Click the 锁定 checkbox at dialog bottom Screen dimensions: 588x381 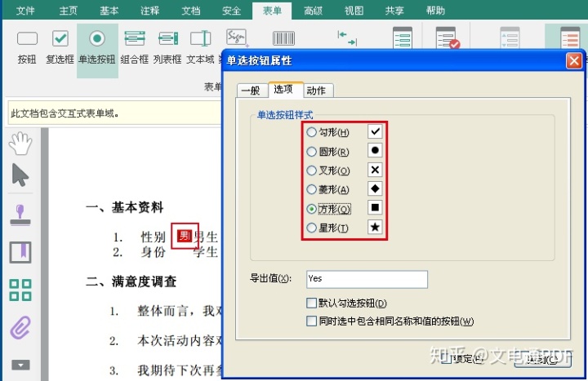coord(446,359)
